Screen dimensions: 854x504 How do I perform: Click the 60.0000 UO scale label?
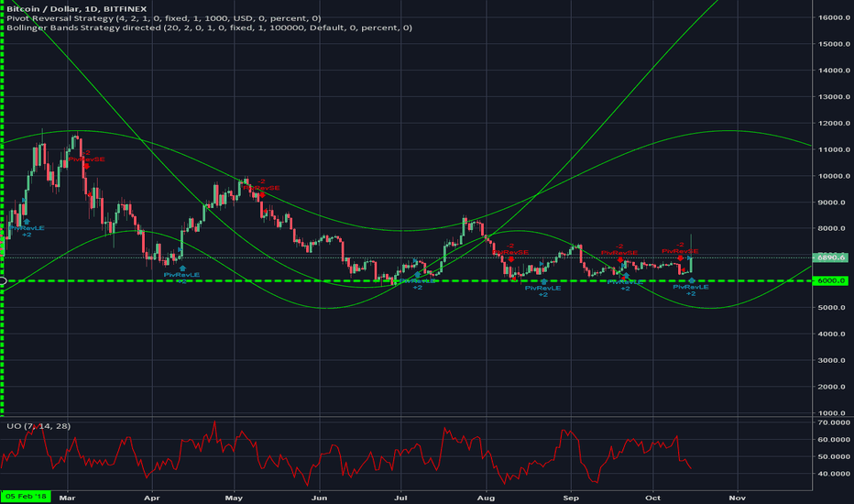[x=834, y=439]
